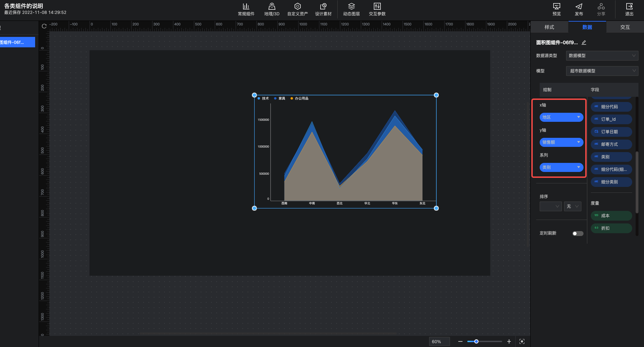Open the 设计素材 menu

(323, 9)
